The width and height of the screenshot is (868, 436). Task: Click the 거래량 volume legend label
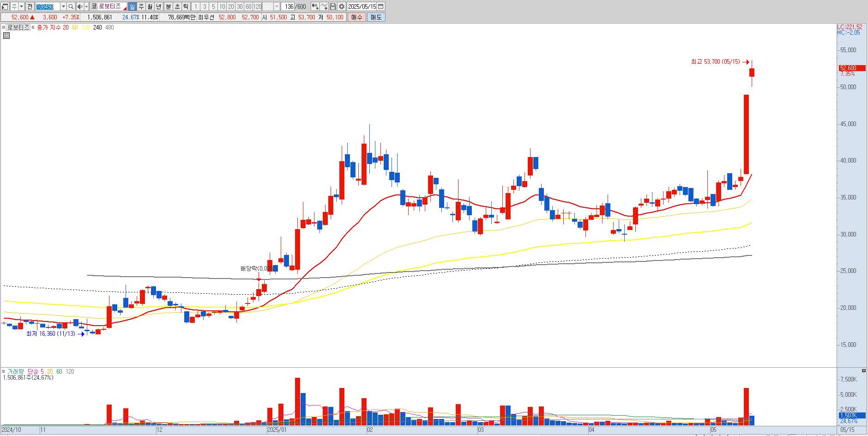(x=15, y=371)
